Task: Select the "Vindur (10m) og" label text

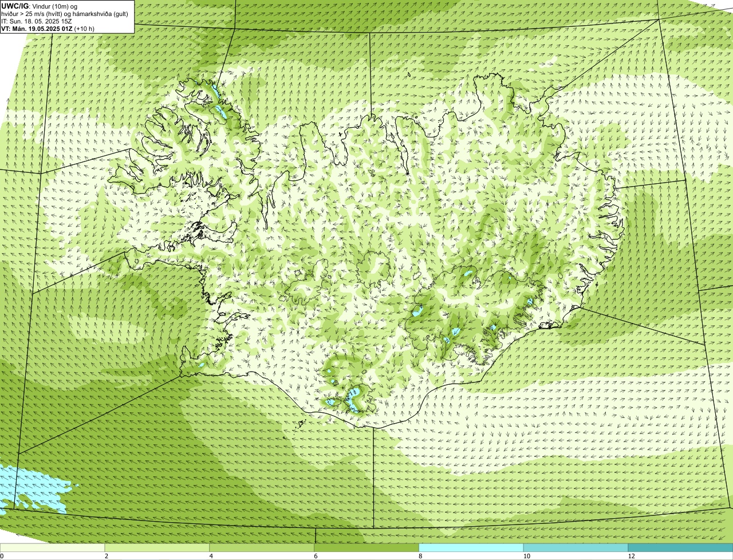Action: click(54, 6)
